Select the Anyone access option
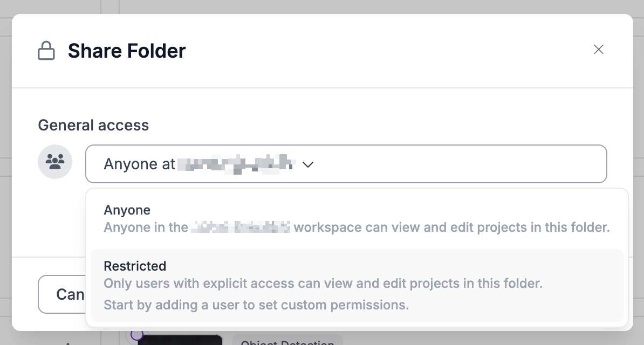The image size is (644, 345). click(x=127, y=210)
